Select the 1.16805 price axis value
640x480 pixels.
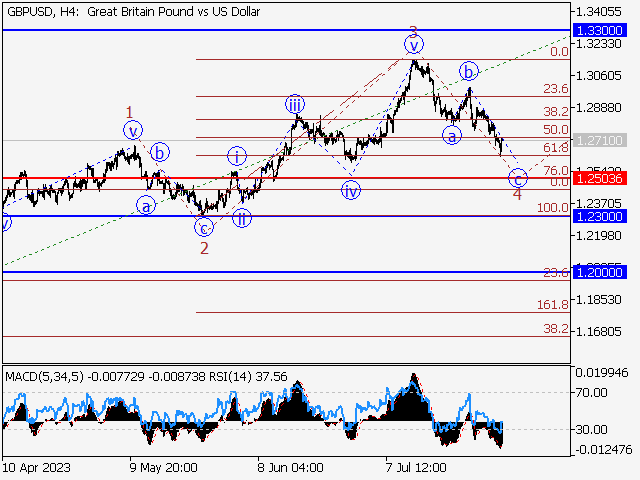(x=599, y=331)
